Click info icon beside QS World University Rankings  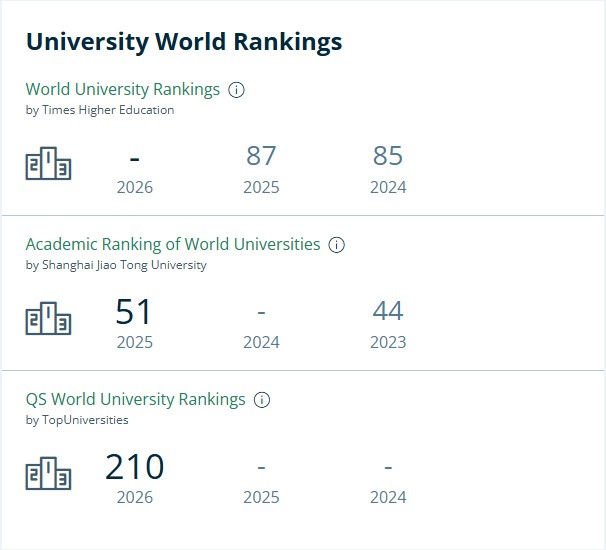(x=262, y=400)
